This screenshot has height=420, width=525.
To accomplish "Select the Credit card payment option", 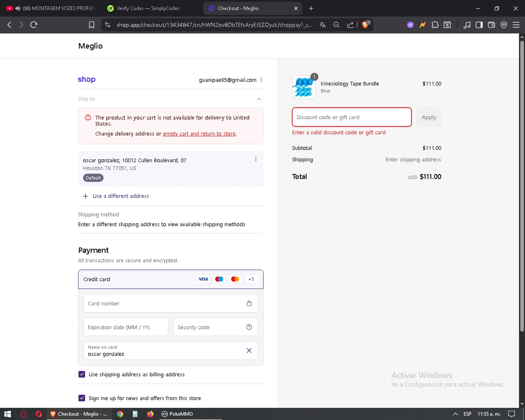I will click(x=171, y=279).
